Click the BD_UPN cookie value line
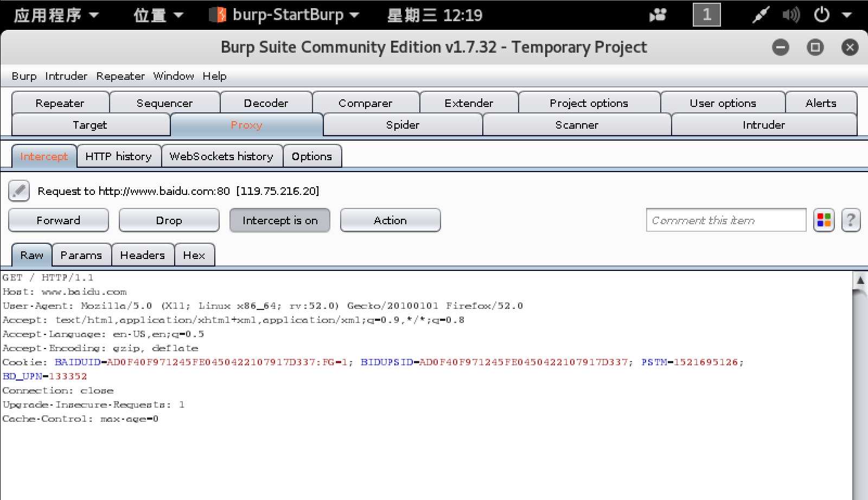868x500 pixels. [44, 376]
